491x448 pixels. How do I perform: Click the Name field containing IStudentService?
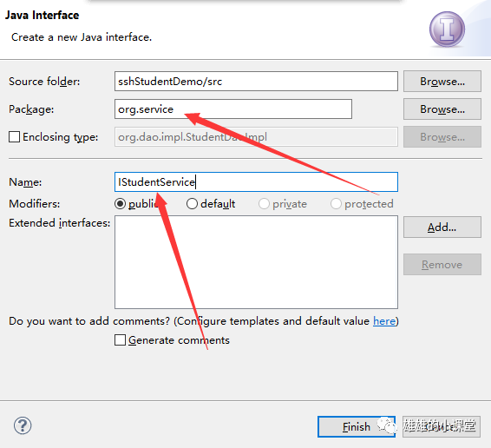[x=256, y=181]
